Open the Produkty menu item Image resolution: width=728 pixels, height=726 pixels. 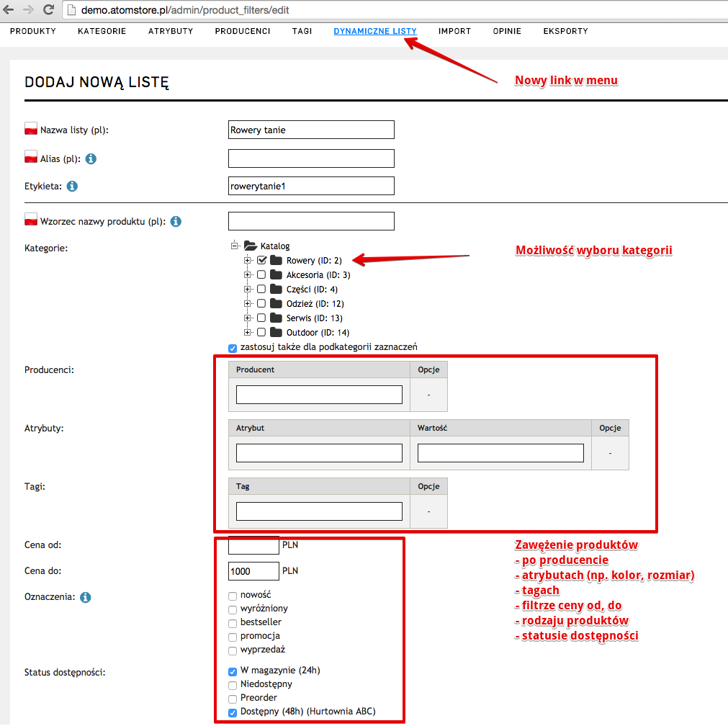coord(33,32)
